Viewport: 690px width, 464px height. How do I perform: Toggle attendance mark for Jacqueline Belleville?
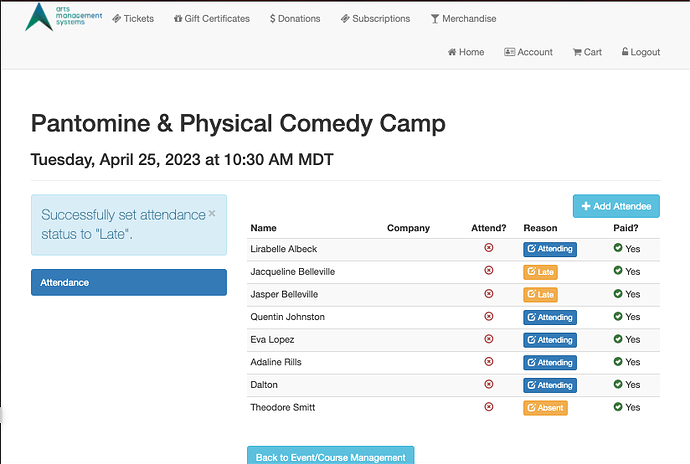488,270
